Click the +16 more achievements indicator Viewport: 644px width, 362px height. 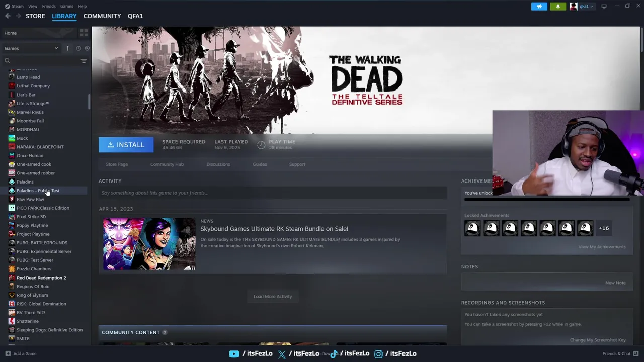point(604,228)
